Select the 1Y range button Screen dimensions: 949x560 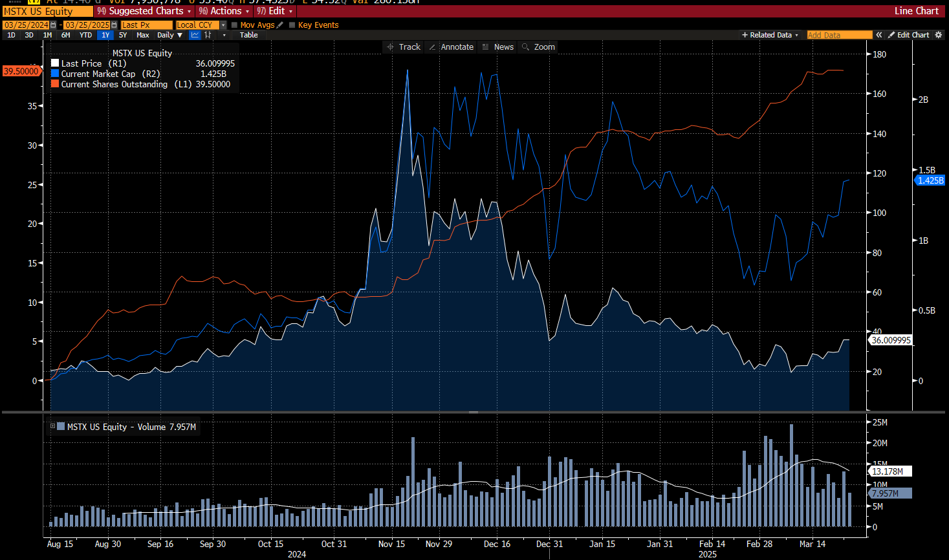[105, 35]
